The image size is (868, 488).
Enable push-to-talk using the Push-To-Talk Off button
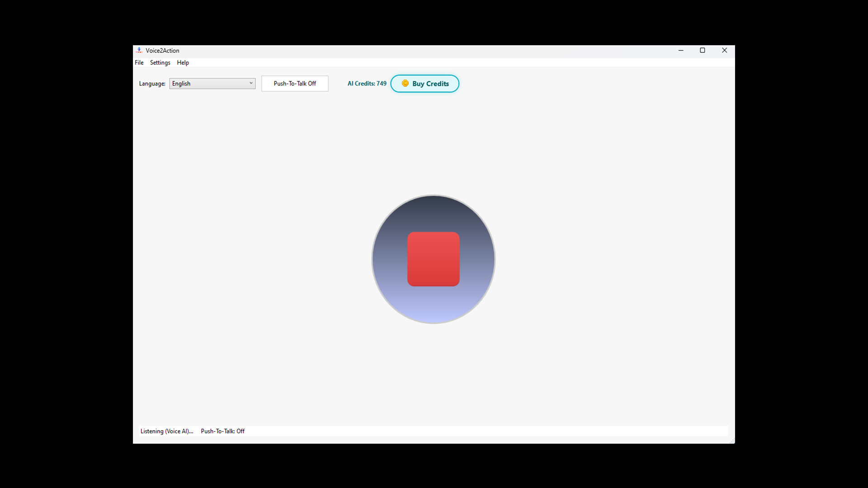pos(294,84)
